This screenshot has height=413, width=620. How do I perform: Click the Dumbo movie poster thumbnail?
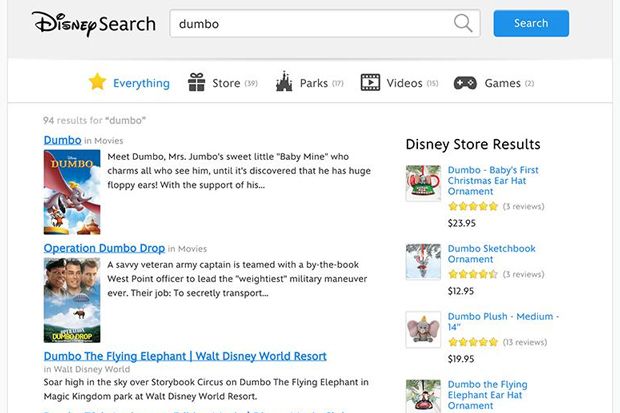tap(72, 192)
